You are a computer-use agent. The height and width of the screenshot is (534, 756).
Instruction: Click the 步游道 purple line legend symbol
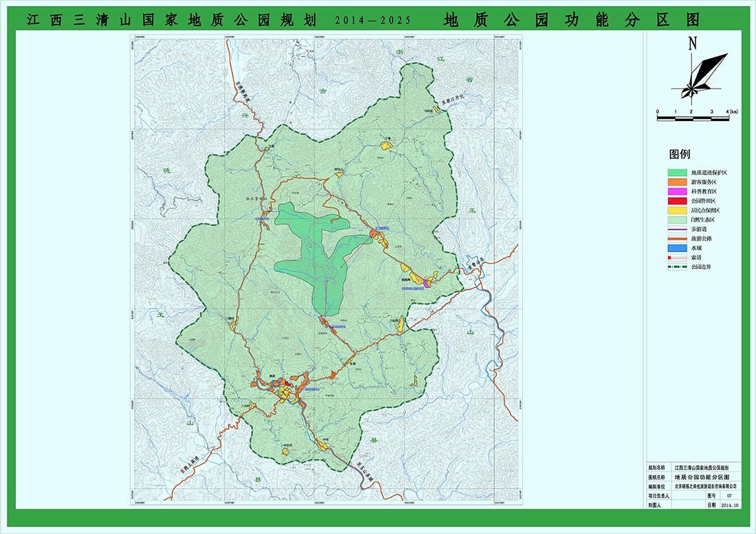click(678, 229)
